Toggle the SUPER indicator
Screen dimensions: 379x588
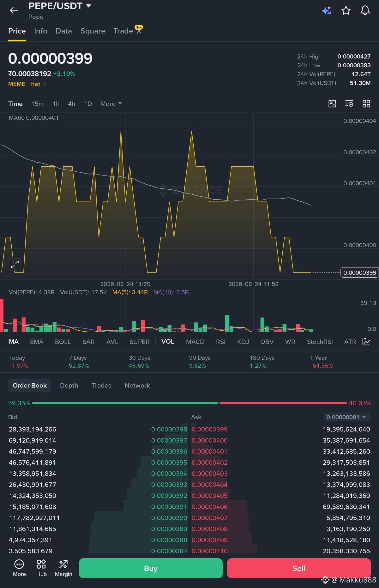point(140,342)
